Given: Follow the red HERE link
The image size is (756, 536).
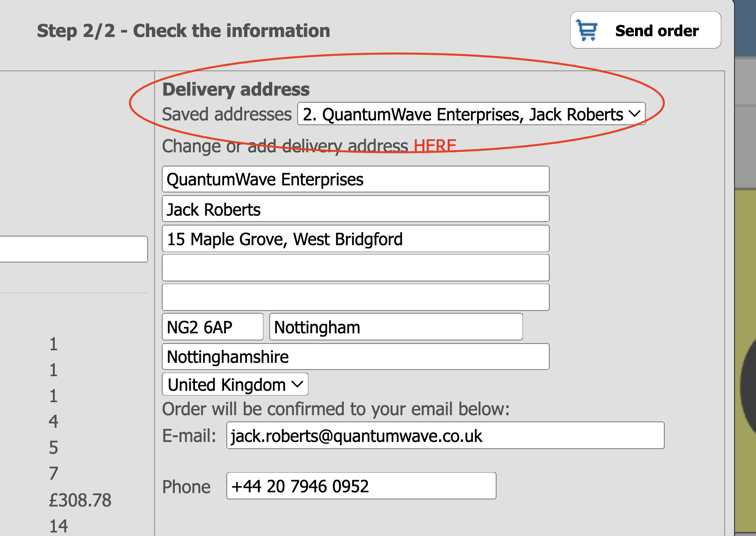Looking at the screenshot, I should click(x=435, y=146).
